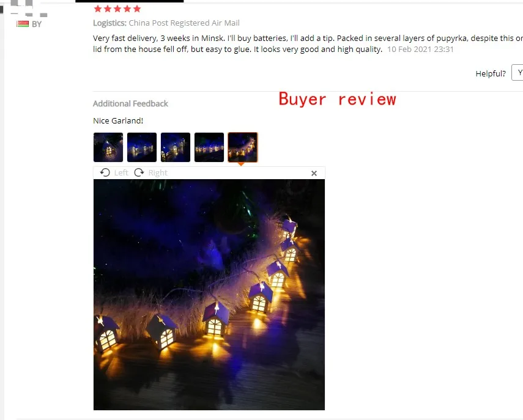This screenshot has height=420, width=523.
Task: Click the five-star rating icons
Action: [x=117, y=9]
